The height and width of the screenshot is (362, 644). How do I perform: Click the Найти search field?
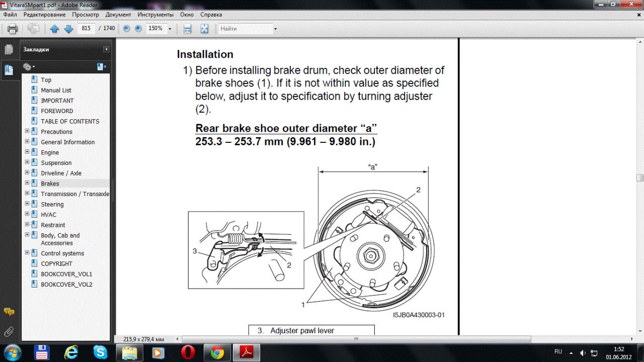245,29
